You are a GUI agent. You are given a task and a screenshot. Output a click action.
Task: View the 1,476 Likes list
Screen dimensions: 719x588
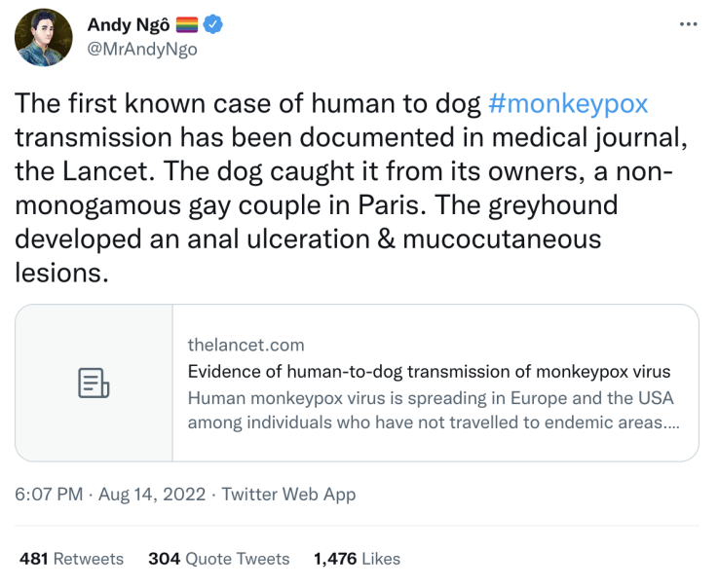(x=357, y=559)
